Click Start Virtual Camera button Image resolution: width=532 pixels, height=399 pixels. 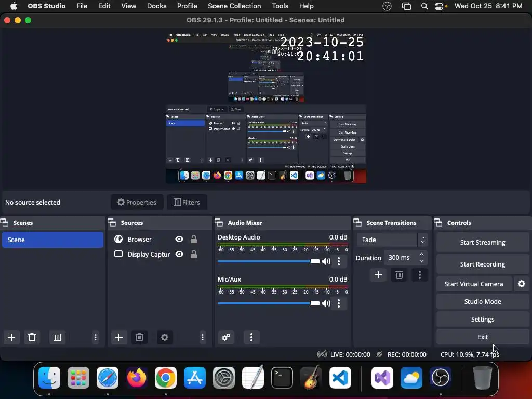point(474,284)
